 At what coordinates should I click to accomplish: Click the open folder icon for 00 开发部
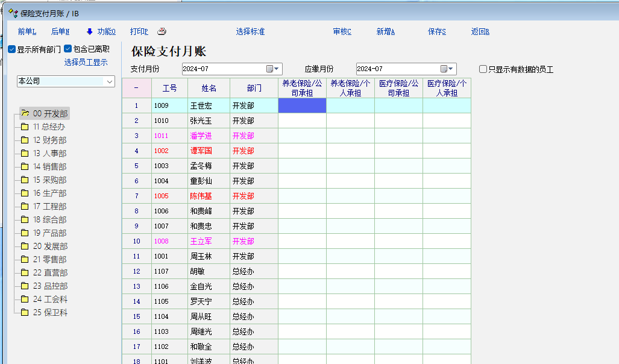[25, 113]
